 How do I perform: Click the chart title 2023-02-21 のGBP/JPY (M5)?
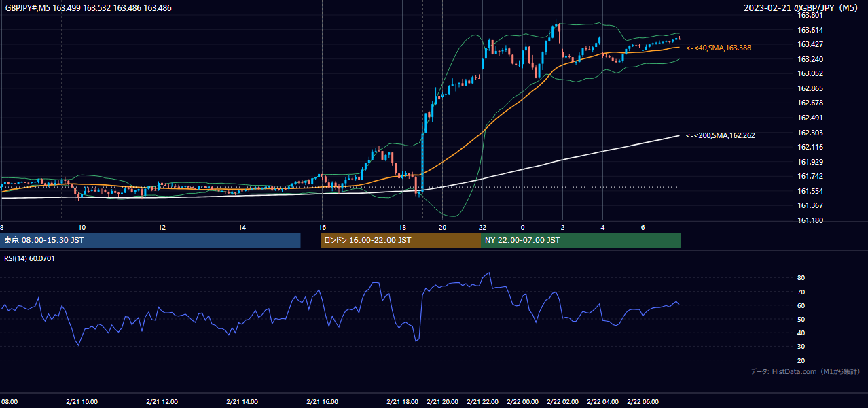pos(801,8)
